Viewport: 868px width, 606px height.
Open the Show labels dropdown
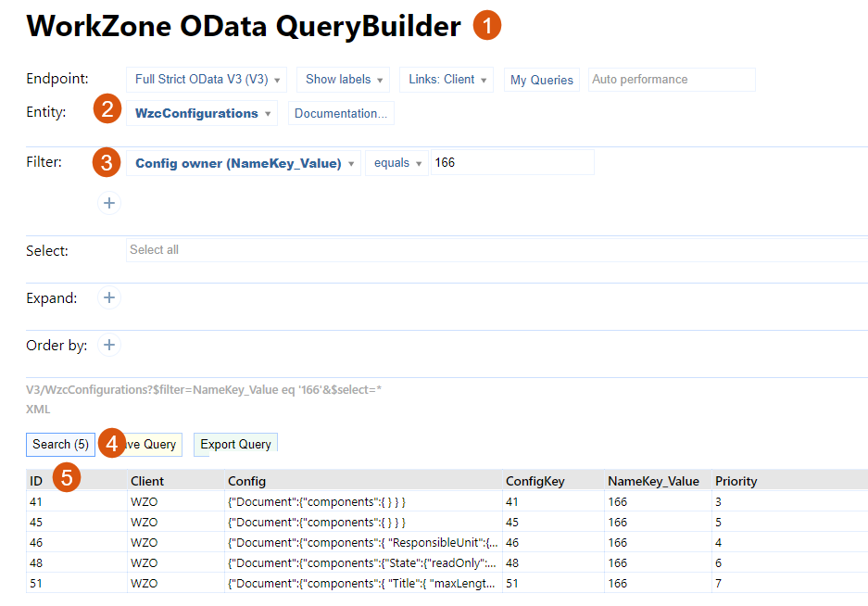click(343, 80)
